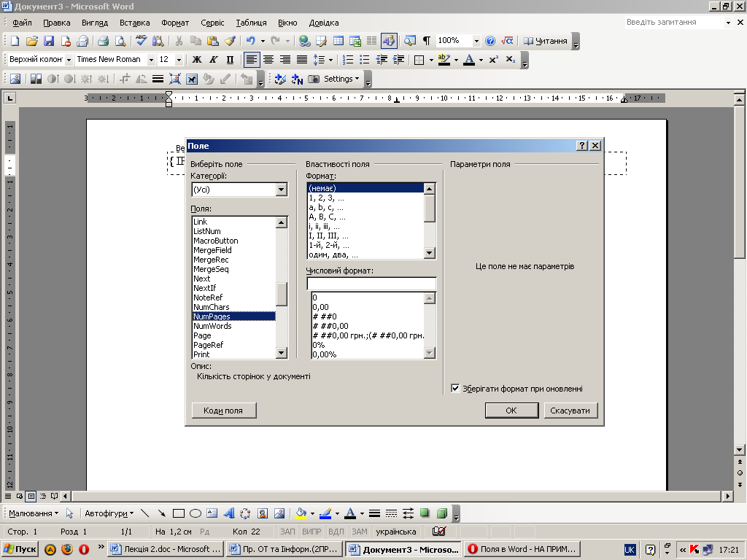This screenshot has height=560, width=747.
Task: Open the Таблиця menu
Action: [251, 23]
